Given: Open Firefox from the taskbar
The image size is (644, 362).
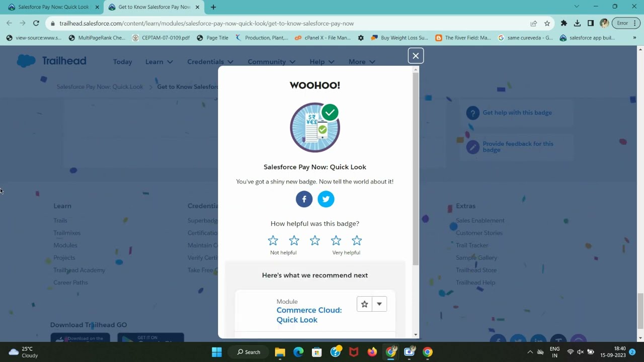Looking at the screenshot, I should (x=372, y=352).
